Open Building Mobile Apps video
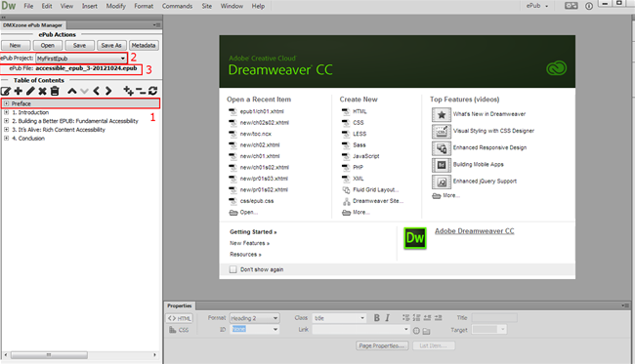 coord(479,164)
